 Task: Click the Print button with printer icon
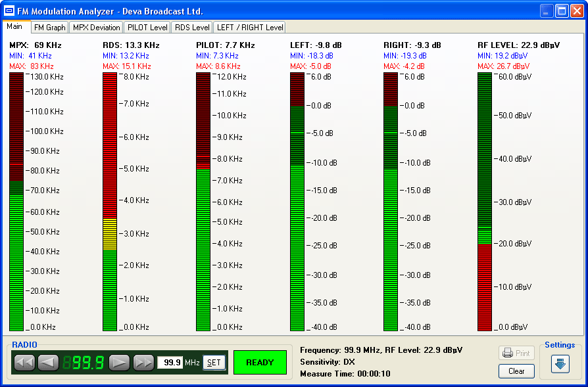coord(516,353)
